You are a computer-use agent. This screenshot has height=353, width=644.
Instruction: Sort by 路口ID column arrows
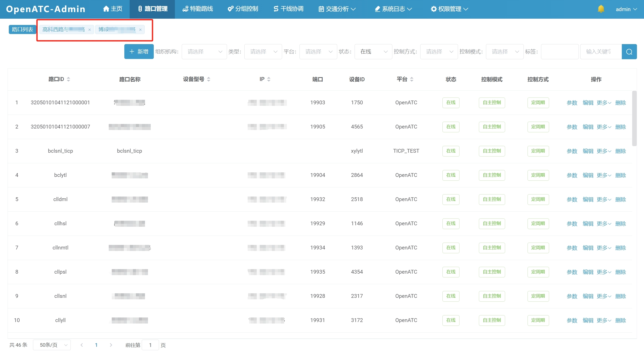[x=68, y=79]
